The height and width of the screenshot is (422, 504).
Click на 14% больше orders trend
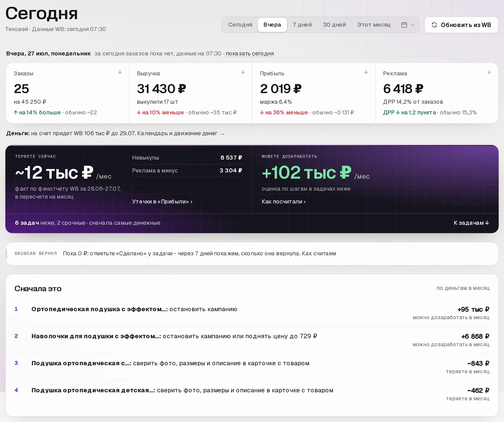pos(37,112)
